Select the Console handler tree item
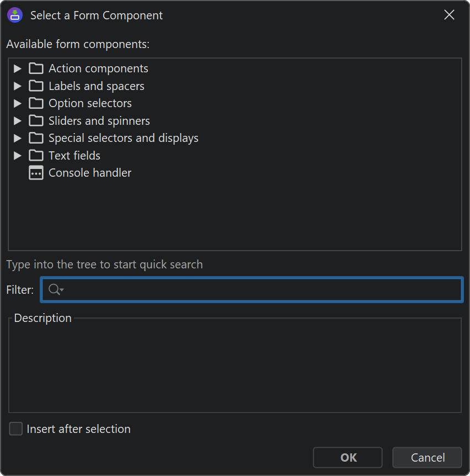Screen dimensions: 470x476 [90, 173]
